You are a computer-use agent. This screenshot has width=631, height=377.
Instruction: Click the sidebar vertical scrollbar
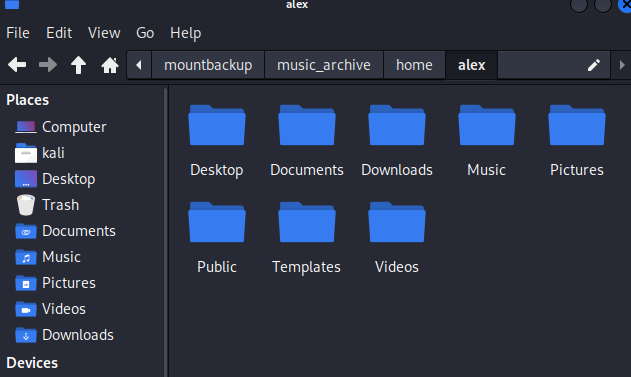(165, 232)
